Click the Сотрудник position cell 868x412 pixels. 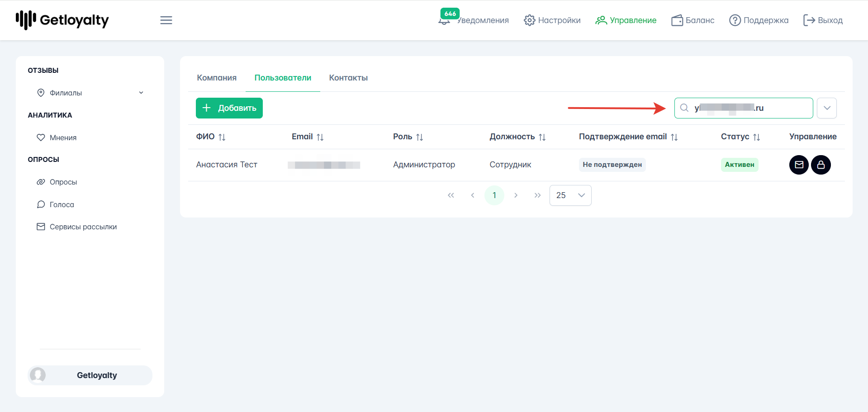tap(510, 165)
